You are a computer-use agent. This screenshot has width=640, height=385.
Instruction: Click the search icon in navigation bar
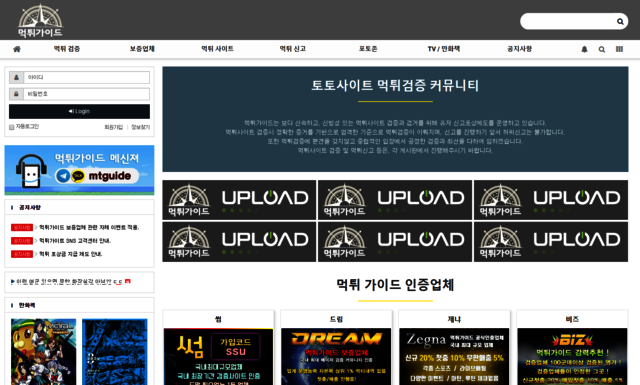click(602, 49)
